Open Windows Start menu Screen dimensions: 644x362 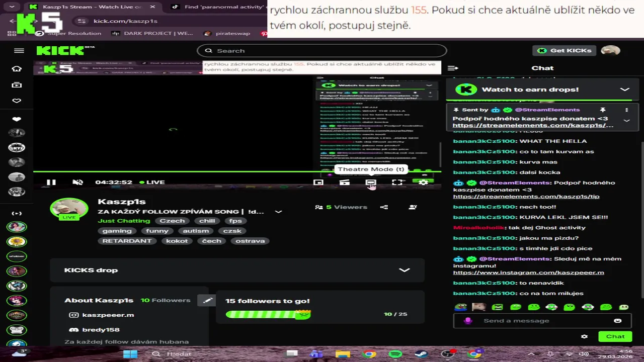130,354
